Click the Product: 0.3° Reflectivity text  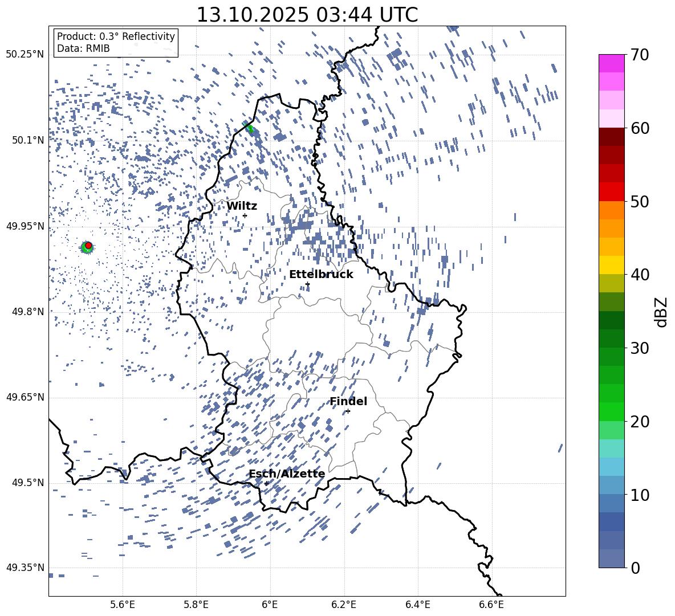pyautogui.click(x=116, y=36)
